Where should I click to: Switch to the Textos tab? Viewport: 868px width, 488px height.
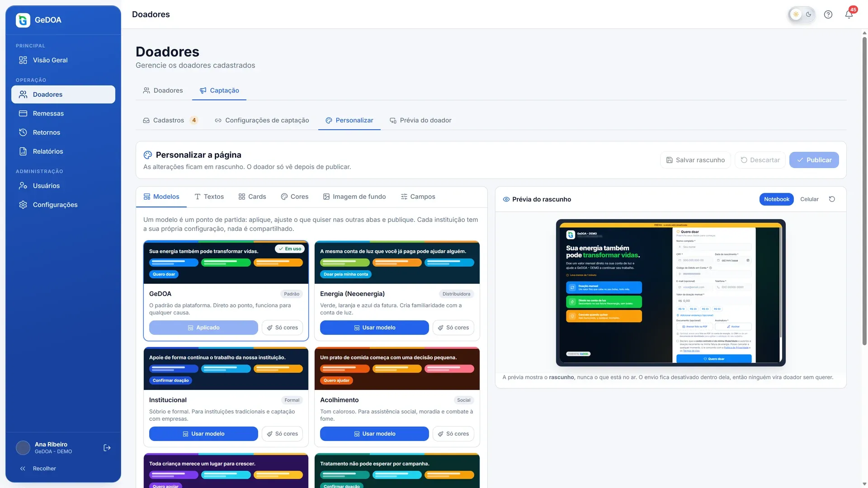pyautogui.click(x=209, y=197)
